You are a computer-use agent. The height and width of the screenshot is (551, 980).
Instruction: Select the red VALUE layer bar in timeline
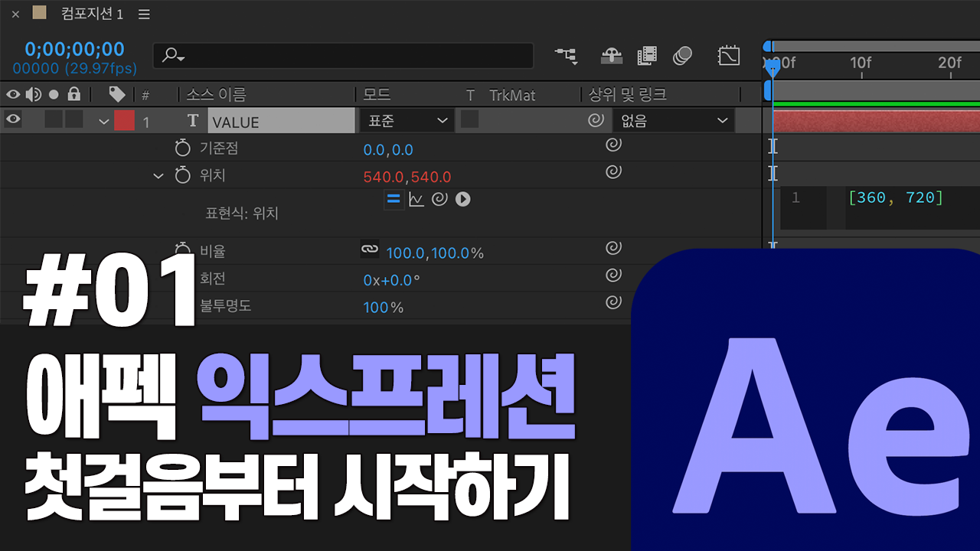click(x=876, y=121)
